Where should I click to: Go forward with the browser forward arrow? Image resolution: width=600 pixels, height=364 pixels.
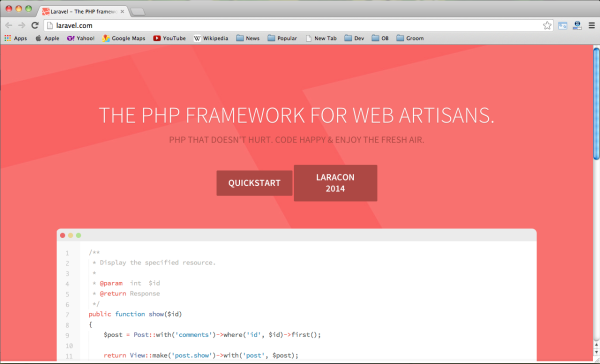click(21, 25)
